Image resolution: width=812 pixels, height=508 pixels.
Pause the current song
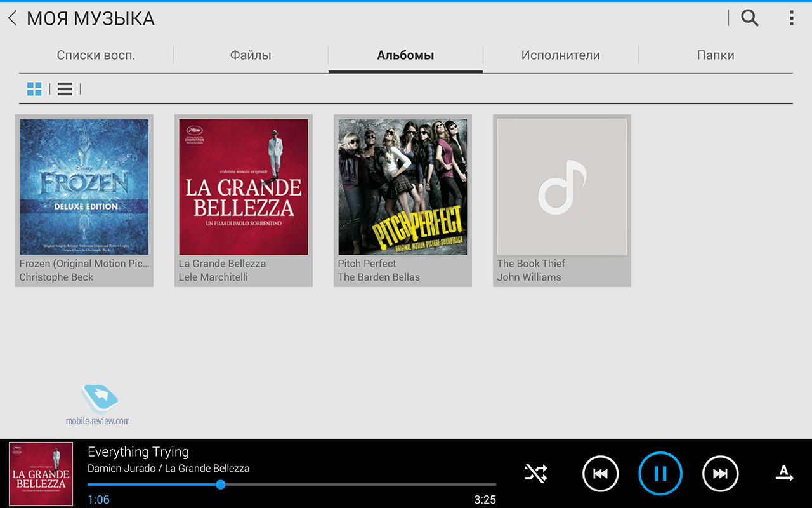[660, 474]
